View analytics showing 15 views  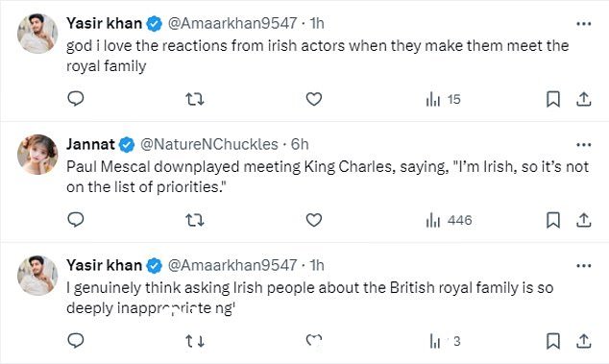pos(443,100)
